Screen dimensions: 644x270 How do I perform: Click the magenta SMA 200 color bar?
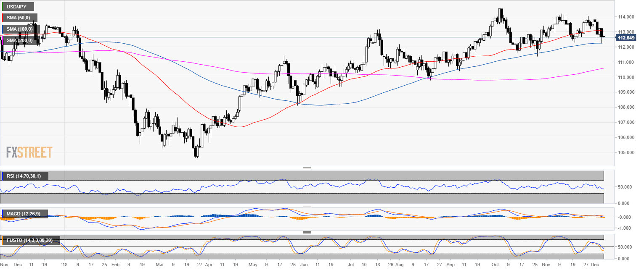pos(3,40)
